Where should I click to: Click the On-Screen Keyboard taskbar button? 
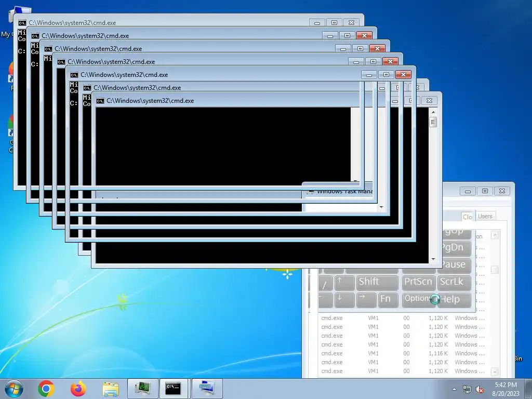pos(207,389)
